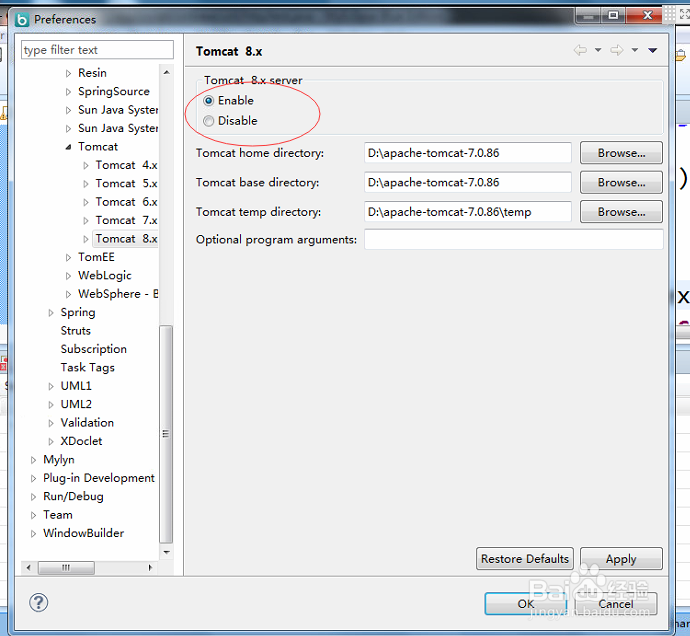Viewport: 690px width, 636px height.
Task: Click the horizontal scroll right arrow
Action: (x=150, y=568)
